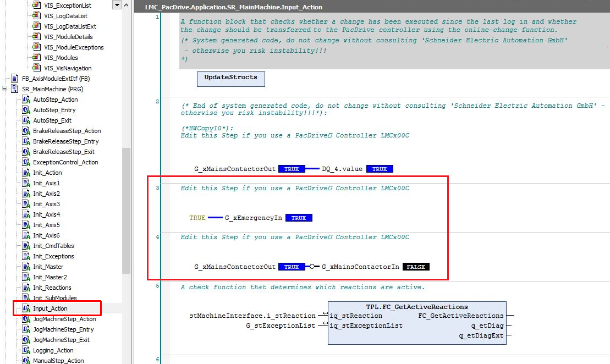Click the VIS_ExceptionList visualization icon
This screenshot has height=364, width=610.
pos(36,5)
